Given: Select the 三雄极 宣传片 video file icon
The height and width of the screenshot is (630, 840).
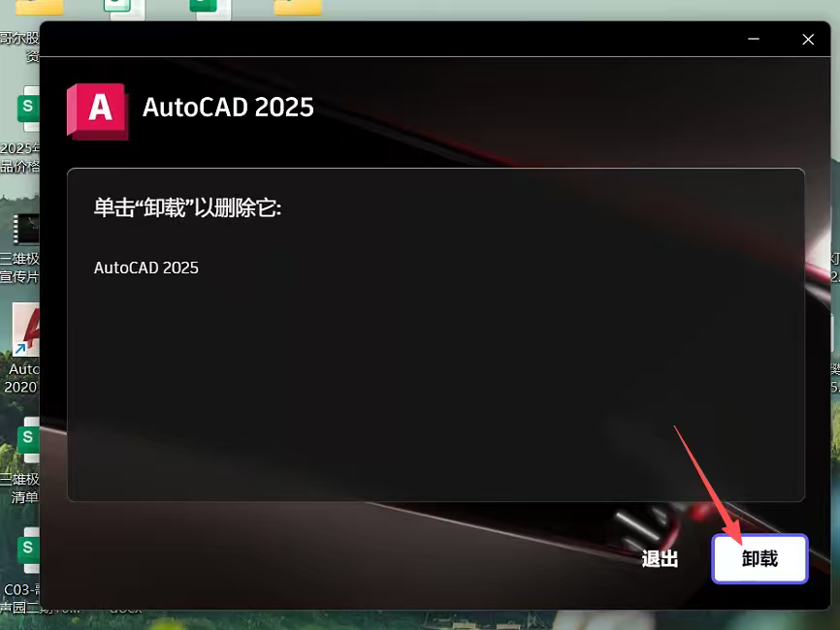Looking at the screenshot, I should [x=24, y=231].
